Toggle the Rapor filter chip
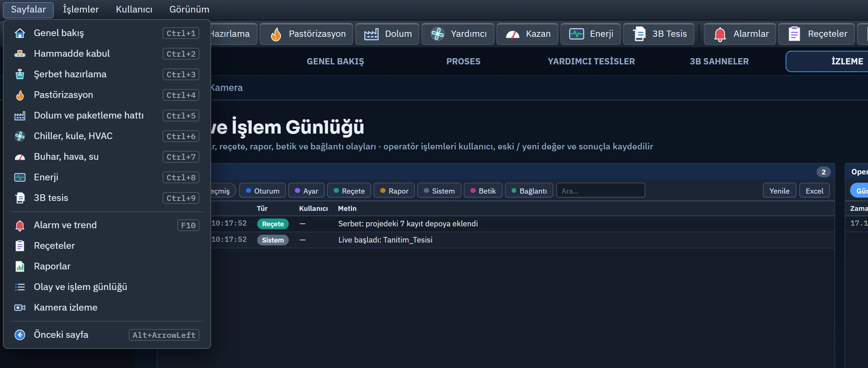This screenshot has width=868, height=368. pos(394,191)
